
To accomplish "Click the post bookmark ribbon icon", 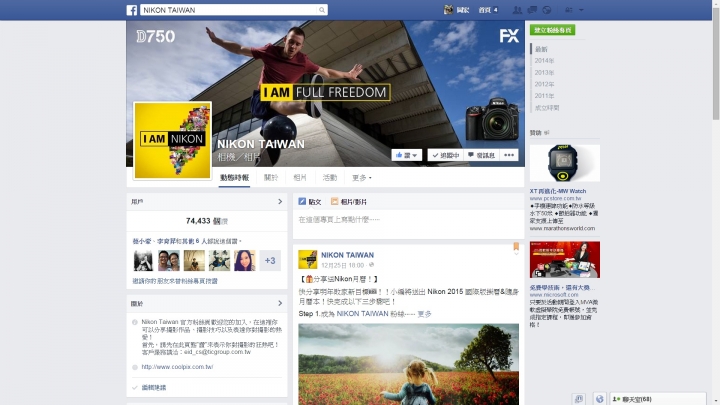I will pyautogui.click(x=516, y=247).
